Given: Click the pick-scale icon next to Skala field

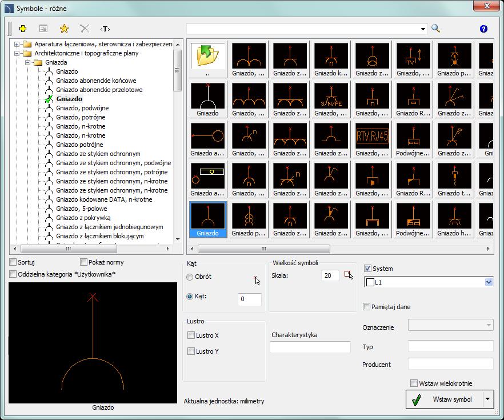Looking at the screenshot, I should point(349,275).
